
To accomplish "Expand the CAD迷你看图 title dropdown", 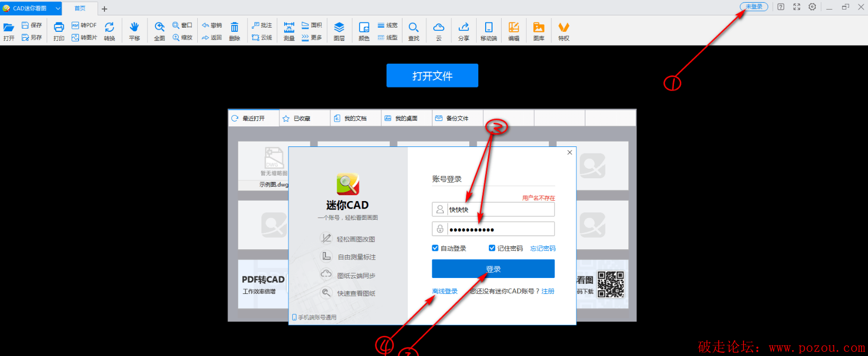I will (58, 8).
